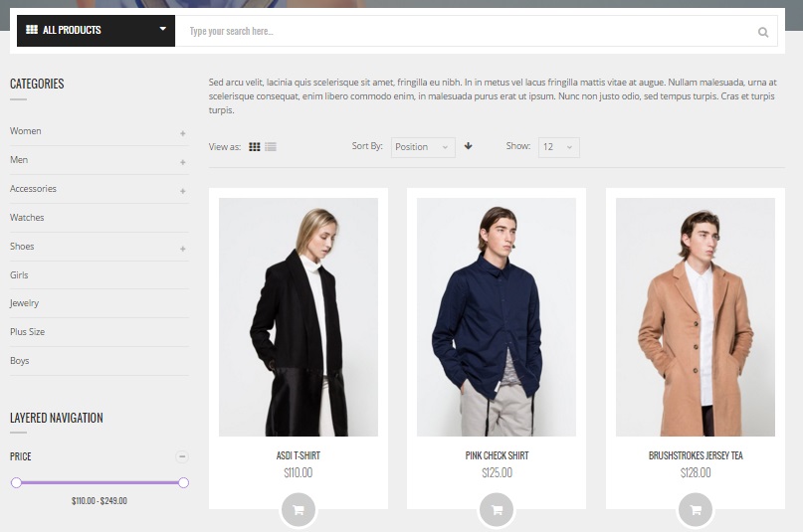Screen dimensions: 803x532
Task: Add Pink Check Shirt to cart
Action: [497, 509]
